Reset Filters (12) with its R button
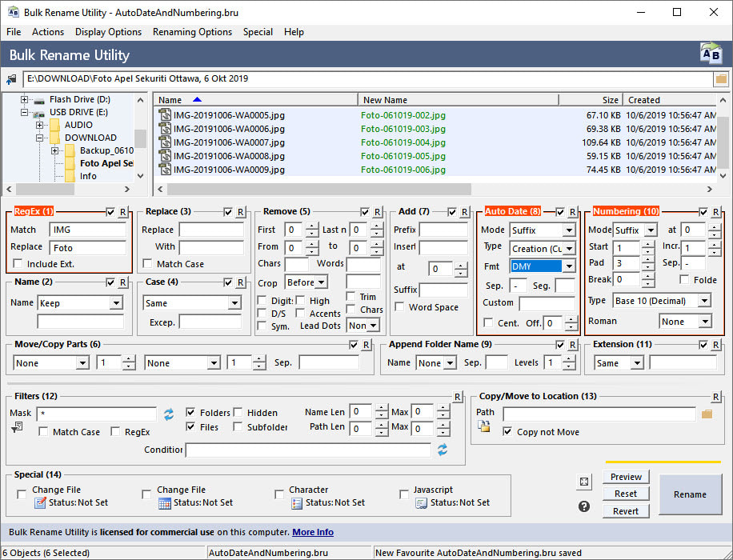This screenshot has height=560, width=733. (x=457, y=397)
